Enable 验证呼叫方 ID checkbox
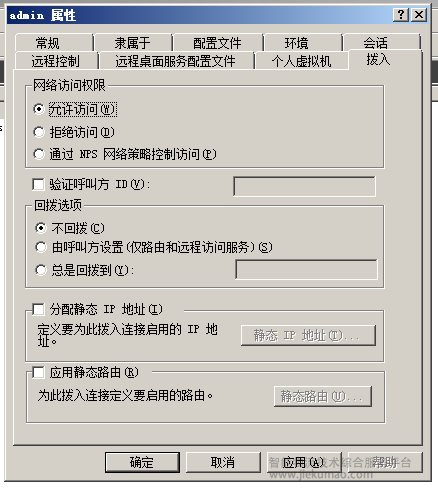 click(x=38, y=184)
